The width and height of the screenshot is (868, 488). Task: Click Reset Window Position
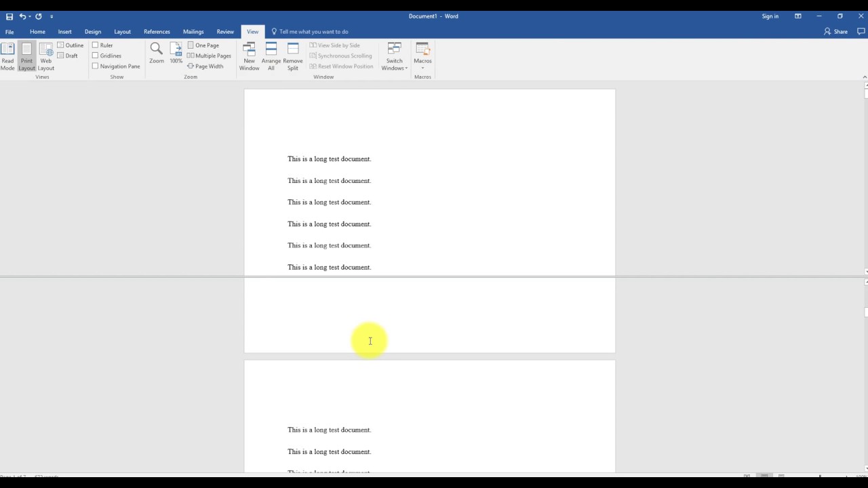342,66
